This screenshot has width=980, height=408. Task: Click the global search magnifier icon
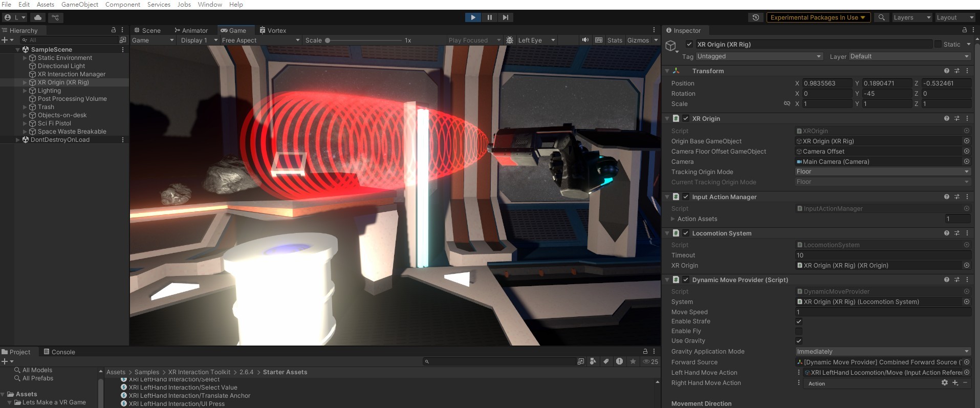click(x=881, y=17)
